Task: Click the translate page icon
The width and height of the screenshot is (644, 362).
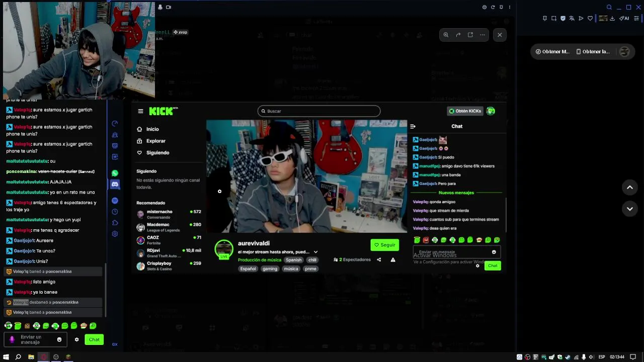Action: pyautogui.click(x=572, y=18)
